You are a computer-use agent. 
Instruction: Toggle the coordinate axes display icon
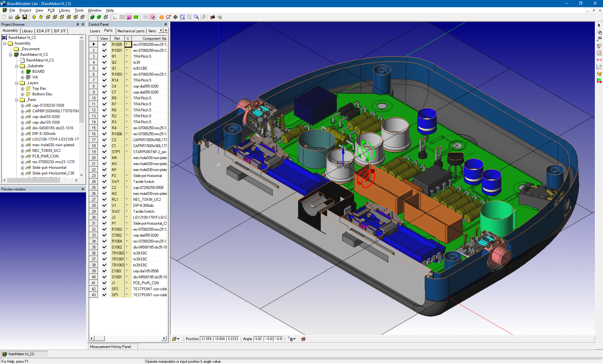click(x=116, y=17)
